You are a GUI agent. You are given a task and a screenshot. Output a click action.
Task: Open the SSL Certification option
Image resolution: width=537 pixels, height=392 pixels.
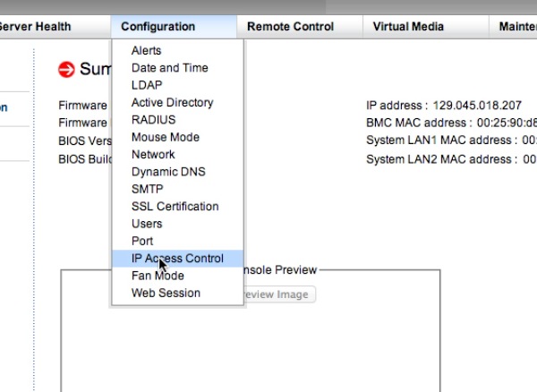pyautogui.click(x=175, y=206)
